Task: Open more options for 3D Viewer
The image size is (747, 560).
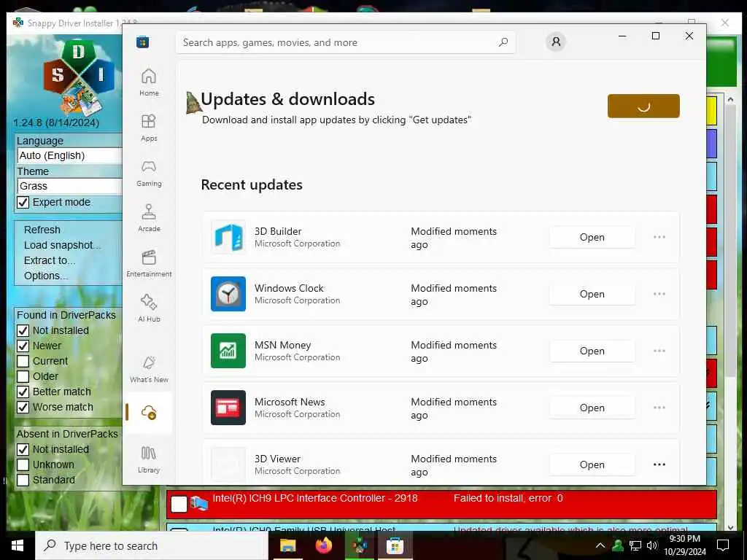Action: (659, 464)
